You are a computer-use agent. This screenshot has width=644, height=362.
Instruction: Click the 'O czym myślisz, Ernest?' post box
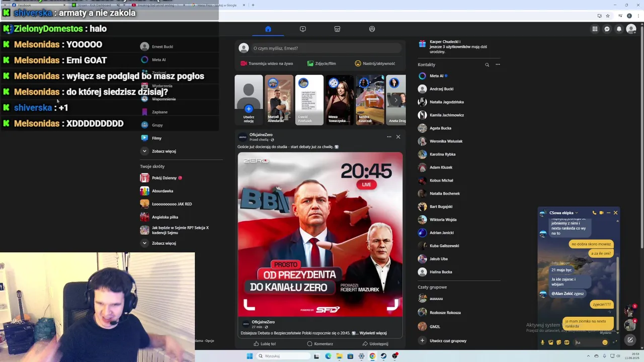click(327, 48)
